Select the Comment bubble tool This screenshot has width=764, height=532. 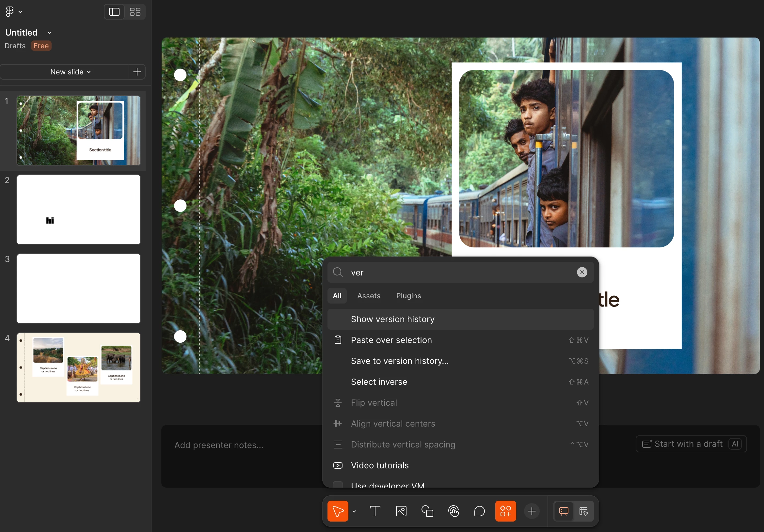coord(479,511)
